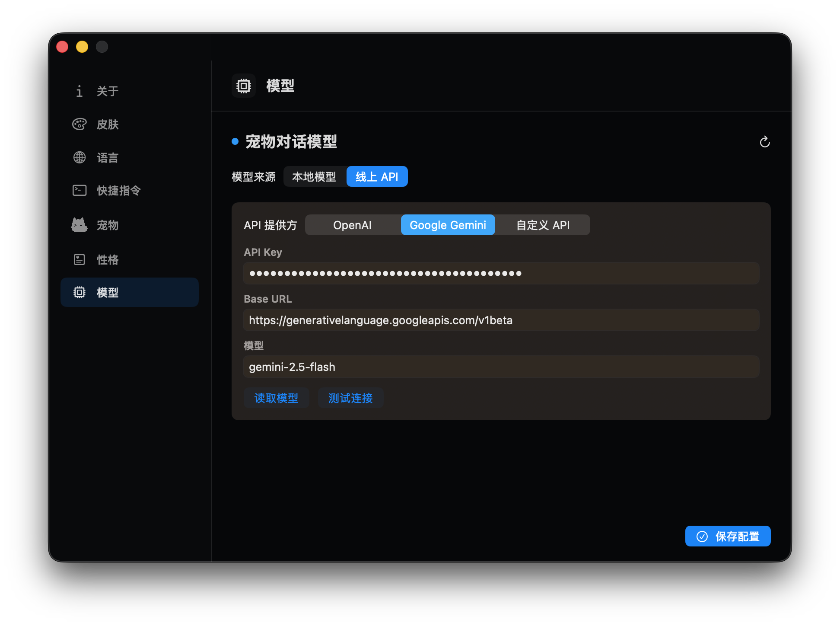The height and width of the screenshot is (626, 840).
Task: Click the chip icon in page header
Action: (x=244, y=86)
